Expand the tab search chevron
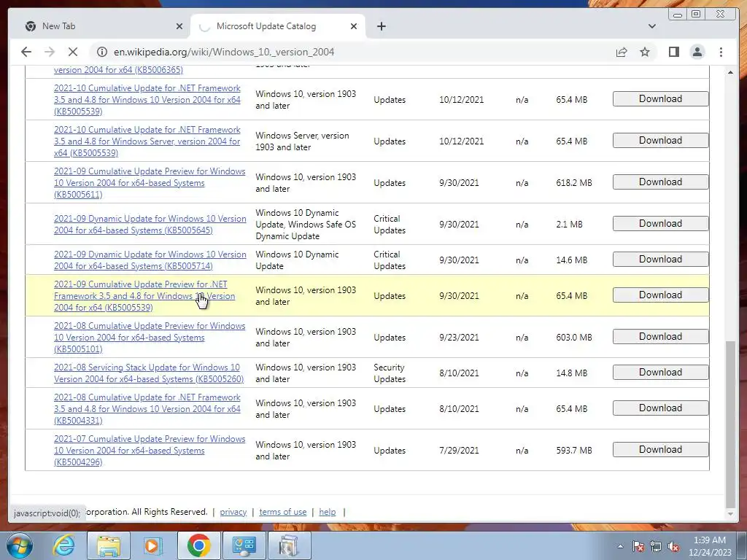 click(651, 26)
